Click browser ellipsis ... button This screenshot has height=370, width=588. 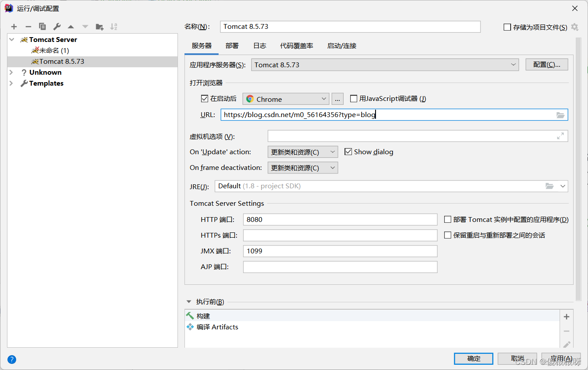click(x=337, y=99)
